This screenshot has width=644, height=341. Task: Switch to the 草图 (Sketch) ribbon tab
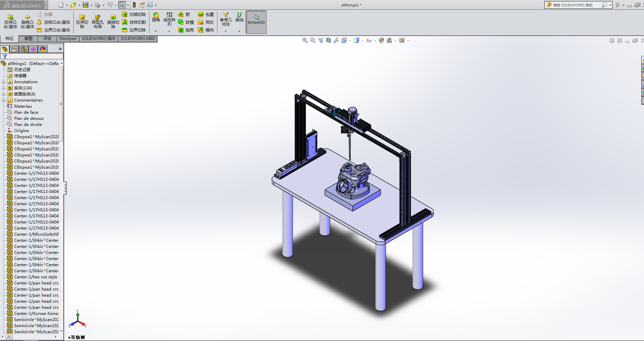pyautogui.click(x=29, y=39)
